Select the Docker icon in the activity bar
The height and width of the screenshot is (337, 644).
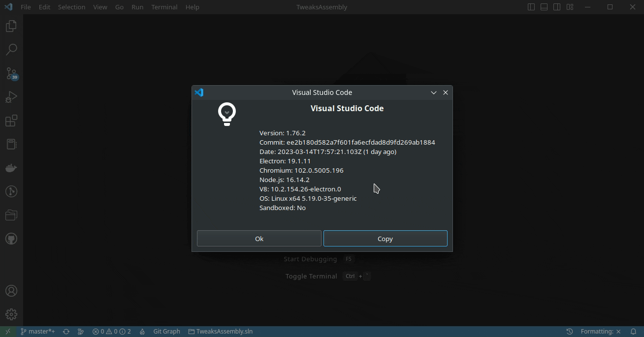[11, 168]
